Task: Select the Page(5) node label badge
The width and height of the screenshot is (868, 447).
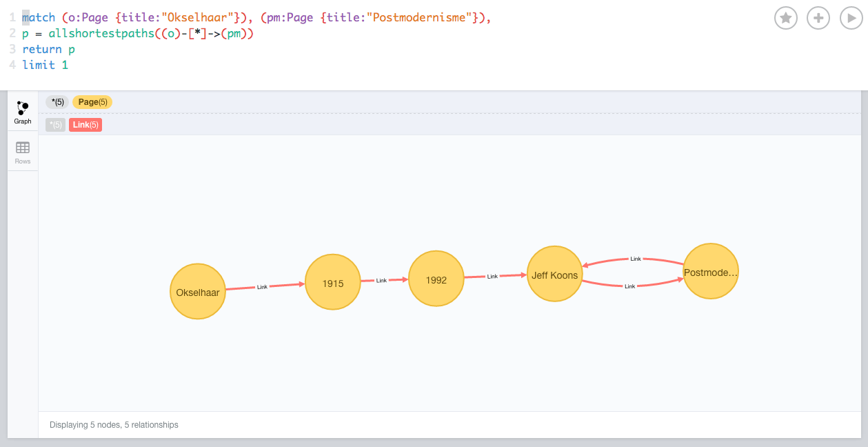Action: [92, 102]
